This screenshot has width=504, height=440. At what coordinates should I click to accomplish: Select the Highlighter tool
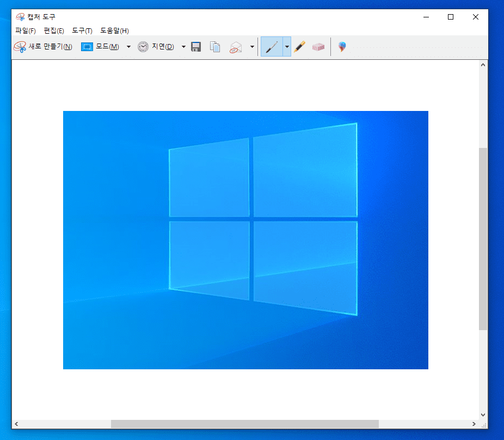coord(299,47)
